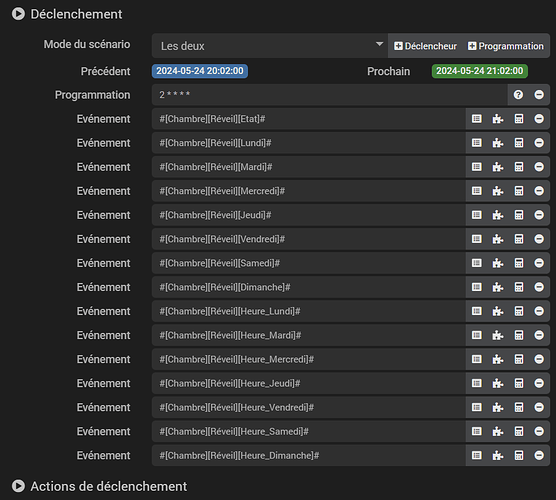The width and height of the screenshot is (556, 500).
Task: Open calculator icon for Heure_Samedi event
Action: (518, 431)
